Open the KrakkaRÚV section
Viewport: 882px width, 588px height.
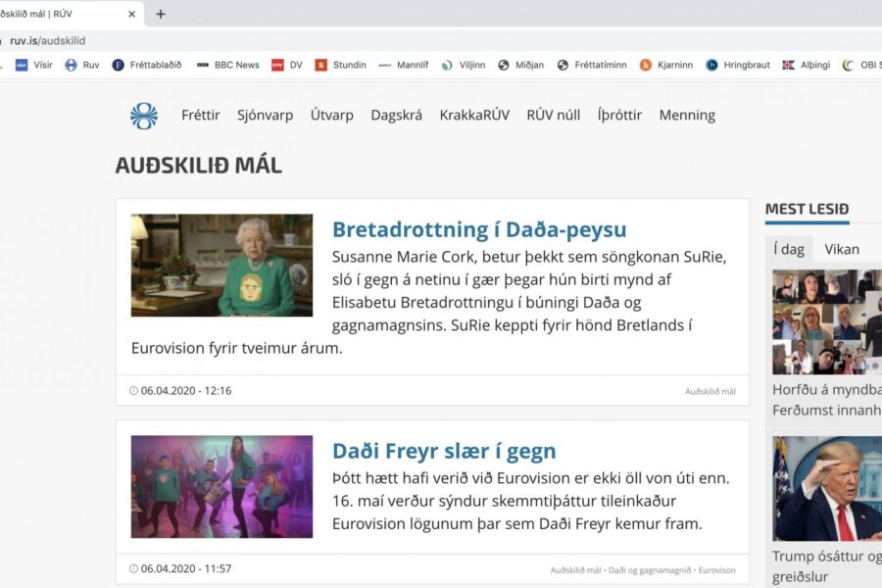474,115
